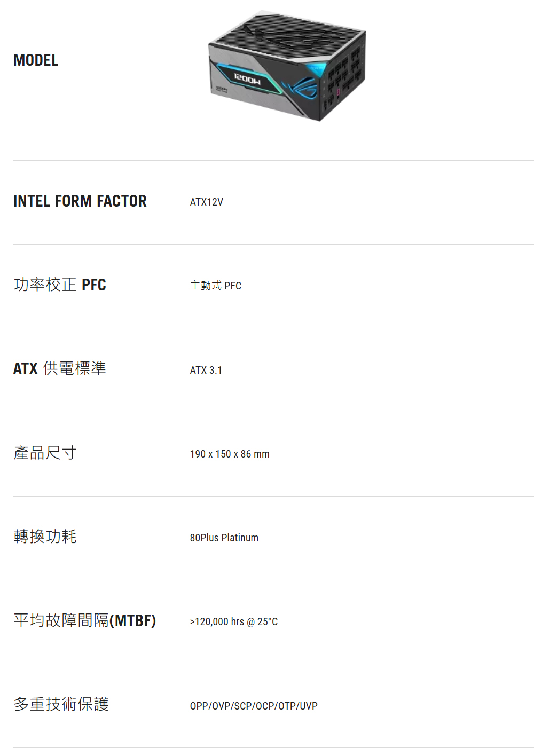Click the ROG power supply product image
The width and height of the screenshot is (534, 756).
287,66
